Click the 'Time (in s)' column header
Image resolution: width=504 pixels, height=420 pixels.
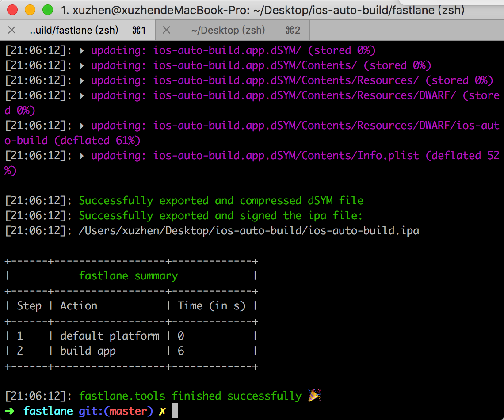[211, 305]
